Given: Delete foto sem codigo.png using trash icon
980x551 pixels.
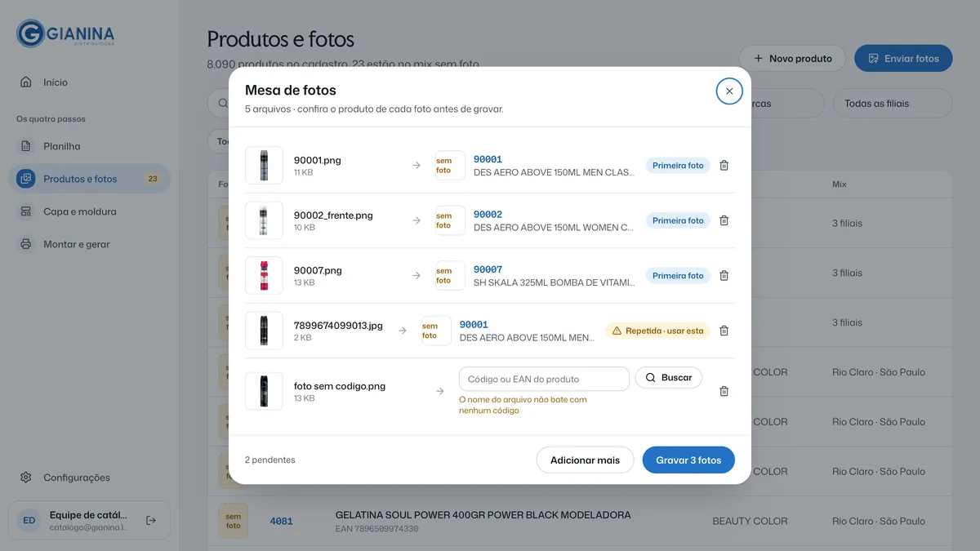Looking at the screenshot, I should (x=724, y=392).
